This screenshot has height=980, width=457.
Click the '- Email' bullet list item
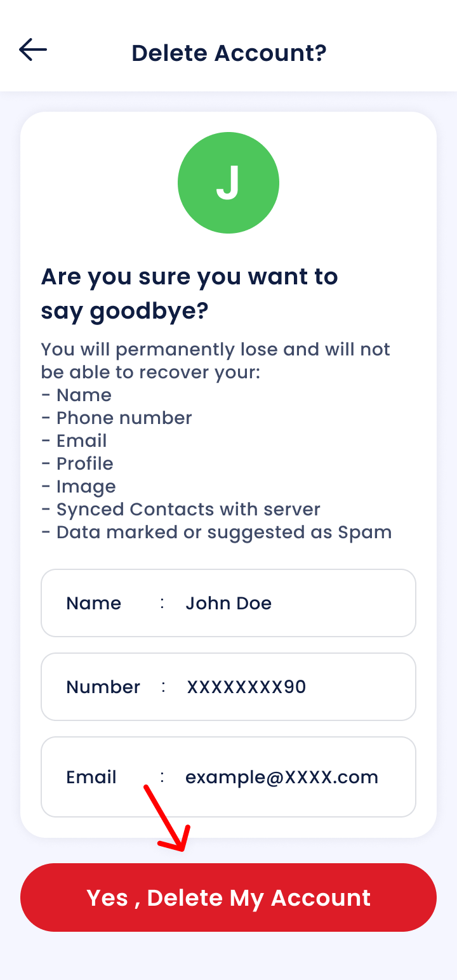[x=74, y=440]
